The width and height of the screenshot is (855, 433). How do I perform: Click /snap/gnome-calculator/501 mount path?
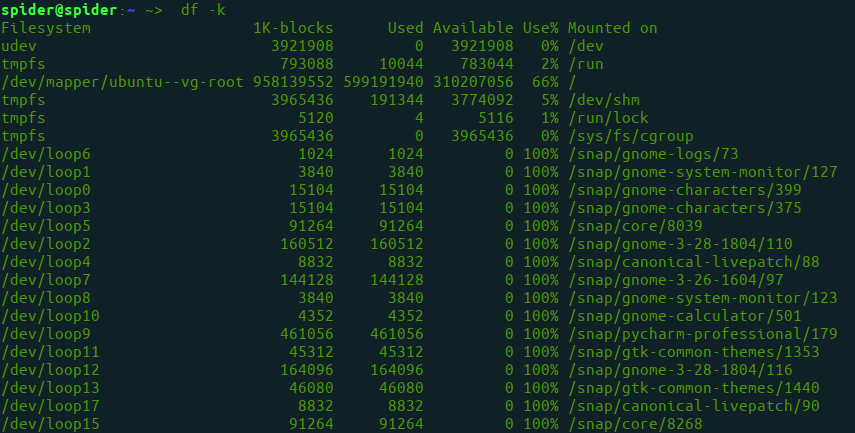tap(685, 316)
